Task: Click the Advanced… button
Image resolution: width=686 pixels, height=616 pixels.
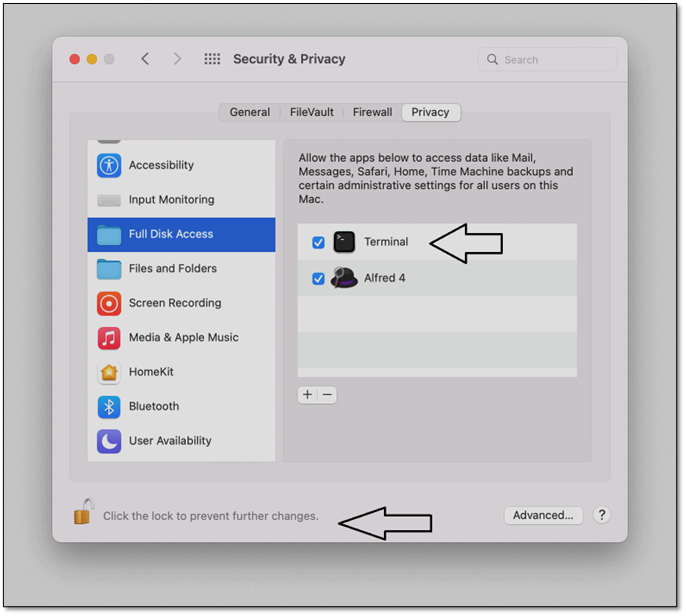Action: pyautogui.click(x=543, y=515)
